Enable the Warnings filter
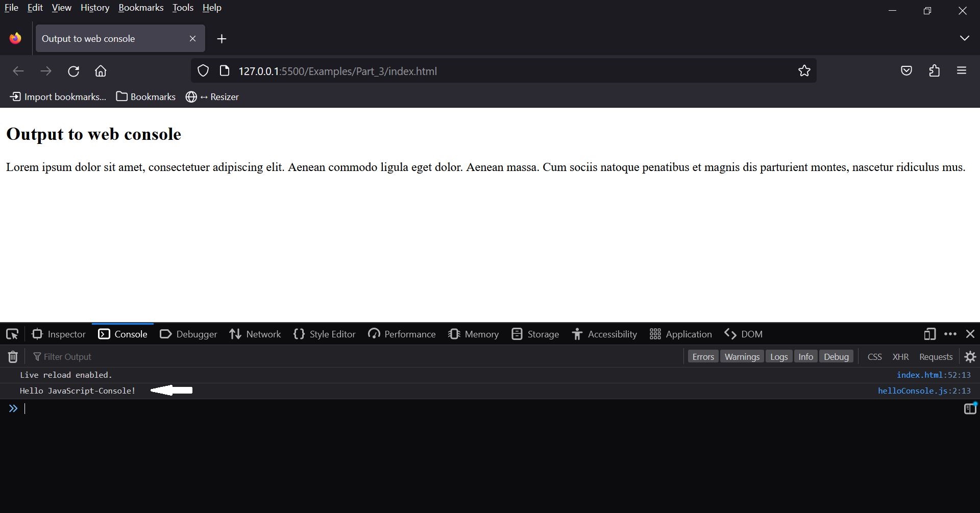This screenshot has width=980, height=513. [742, 356]
